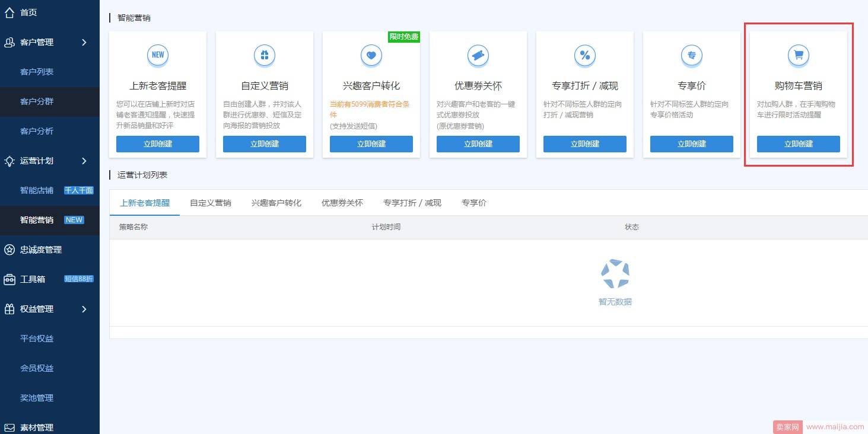Expand the 客户管理 chevron arrow
This screenshot has width=868, height=434.
point(84,42)
